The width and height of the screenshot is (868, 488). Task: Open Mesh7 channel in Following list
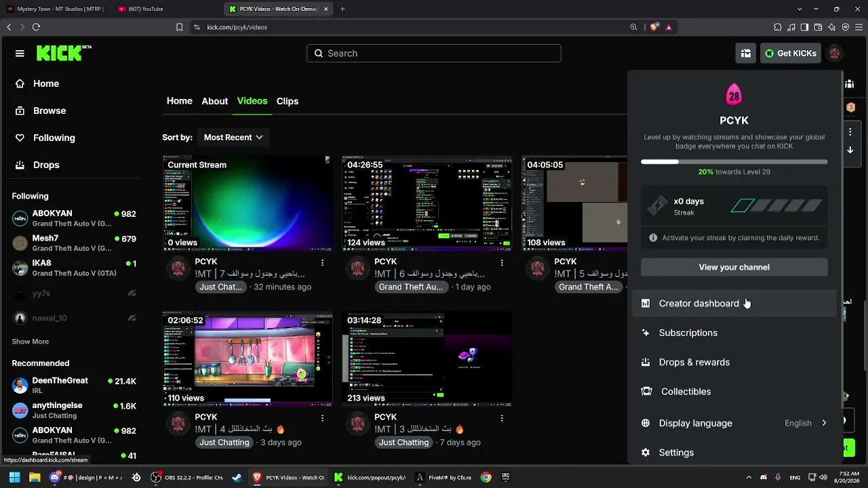tap(74, 243)
